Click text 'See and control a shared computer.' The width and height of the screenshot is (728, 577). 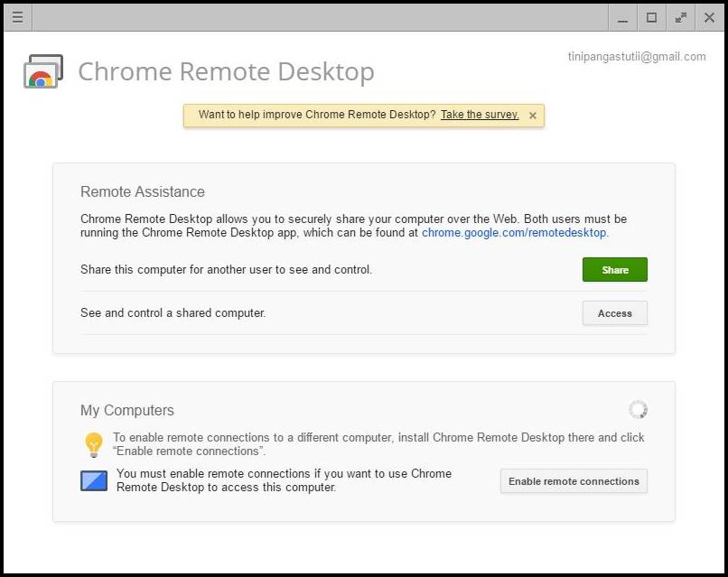click(x=173, y=312)
